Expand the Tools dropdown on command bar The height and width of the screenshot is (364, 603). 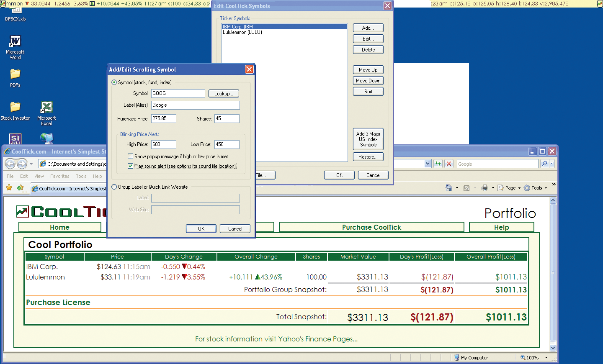click(535, 188)
